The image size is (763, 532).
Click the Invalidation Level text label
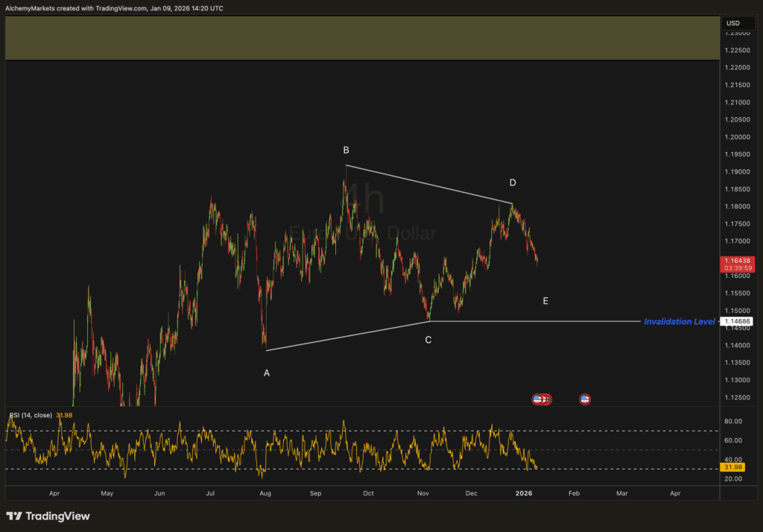[x=679, y=322]
